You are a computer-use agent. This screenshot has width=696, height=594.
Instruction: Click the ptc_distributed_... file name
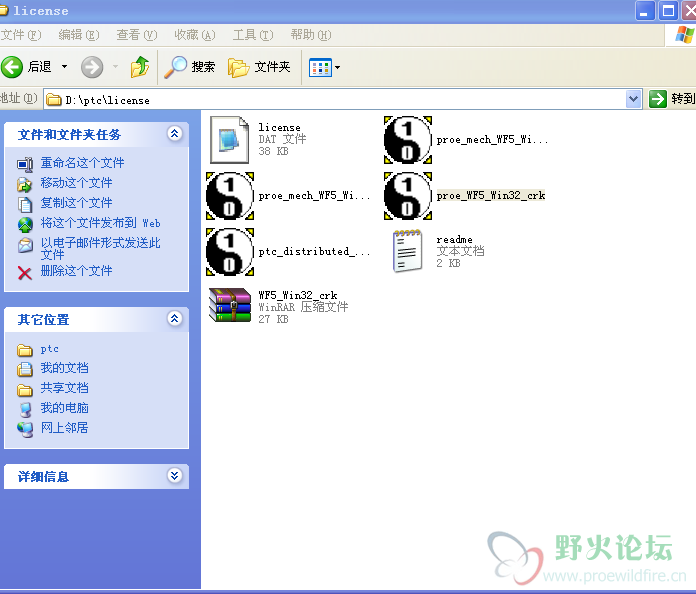(314, 252)
